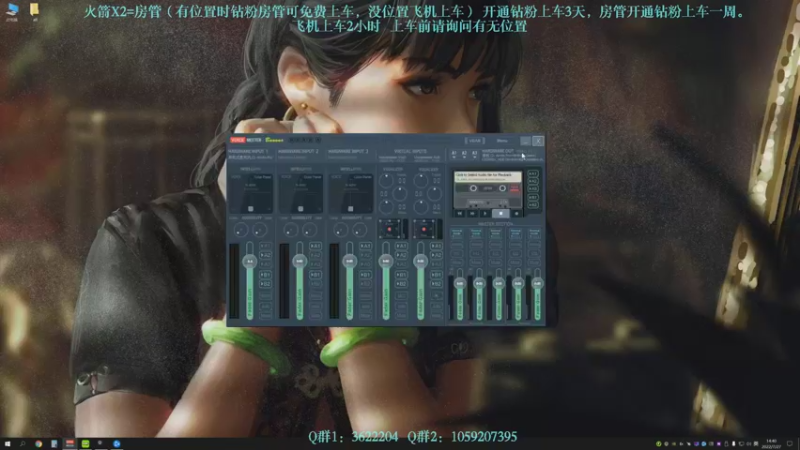The image size is (800, 450).
Task: Toggle Mono on Hardware Input 1 strip
Action: (266, 296)
